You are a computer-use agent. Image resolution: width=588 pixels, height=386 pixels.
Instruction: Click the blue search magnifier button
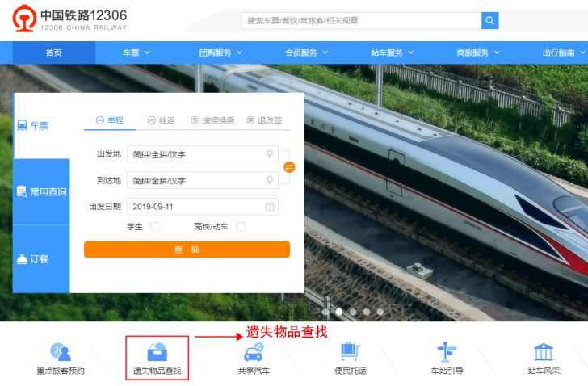[489, 21]
